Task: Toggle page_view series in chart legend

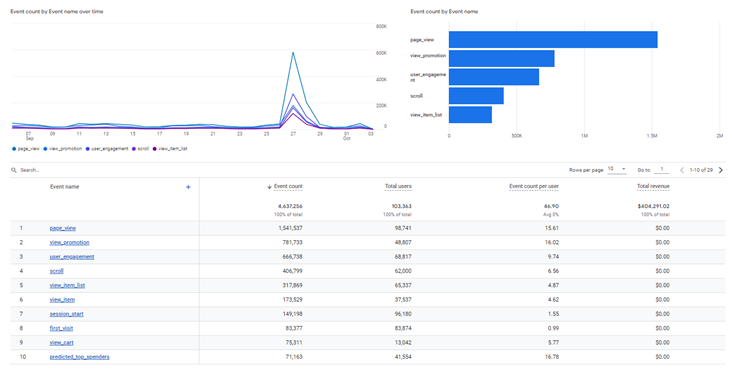Action: (x=26, y=149)
